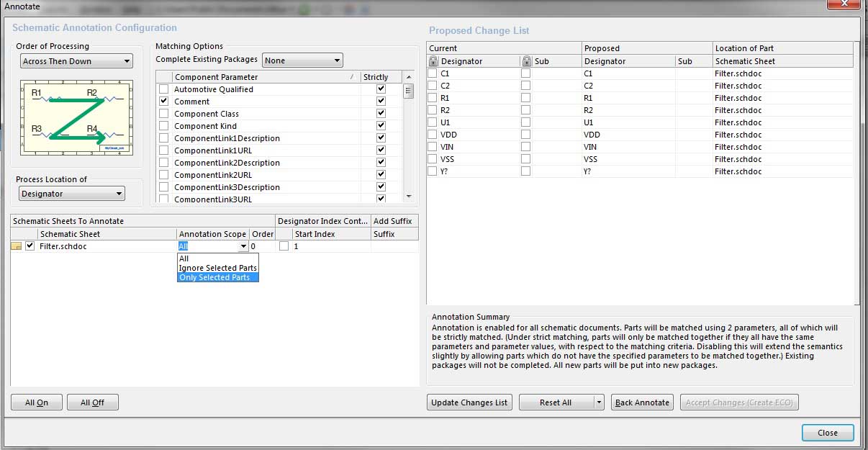Uncheck the Comment component parameter

point(164,102)
